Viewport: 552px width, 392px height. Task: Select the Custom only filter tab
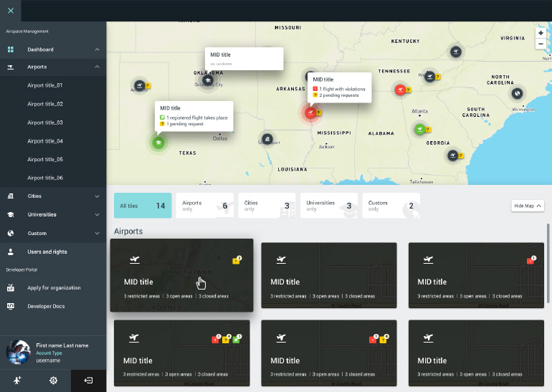point(391,206)
